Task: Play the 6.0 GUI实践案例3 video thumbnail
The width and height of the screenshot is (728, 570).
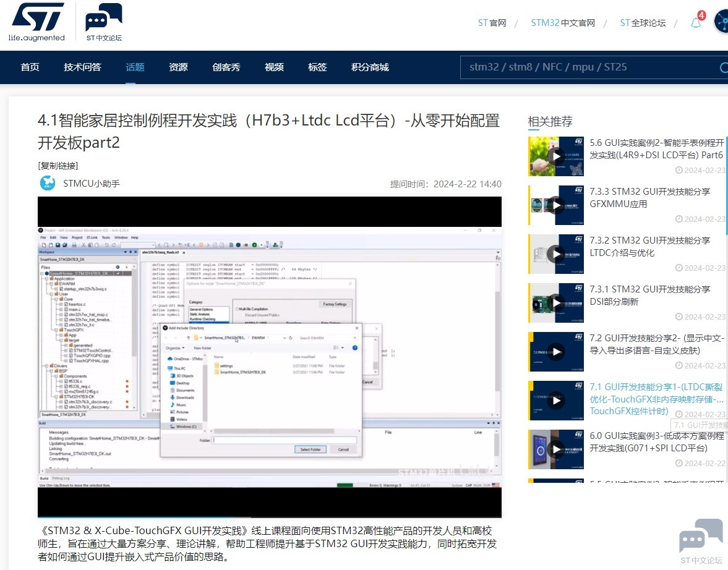Action: [x=556, y=449]
